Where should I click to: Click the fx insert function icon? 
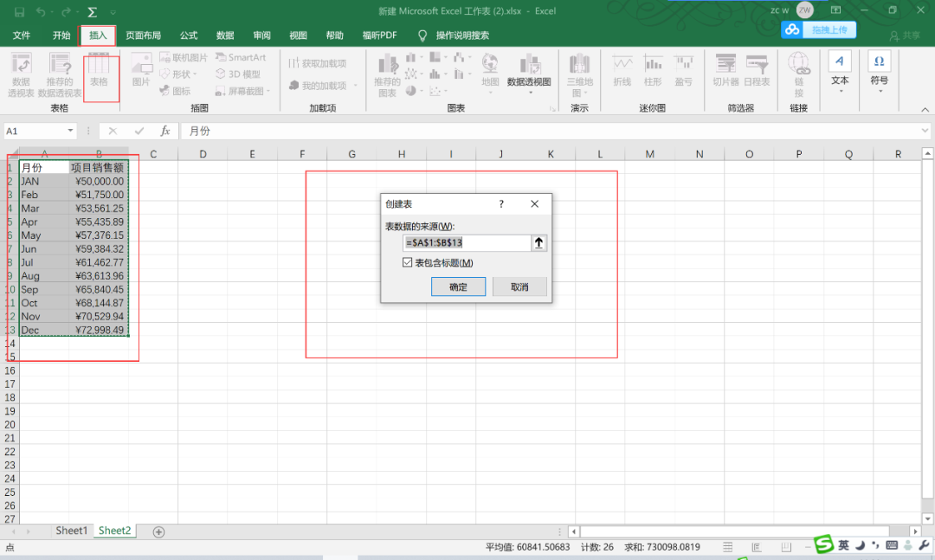[x=164, y=131]
